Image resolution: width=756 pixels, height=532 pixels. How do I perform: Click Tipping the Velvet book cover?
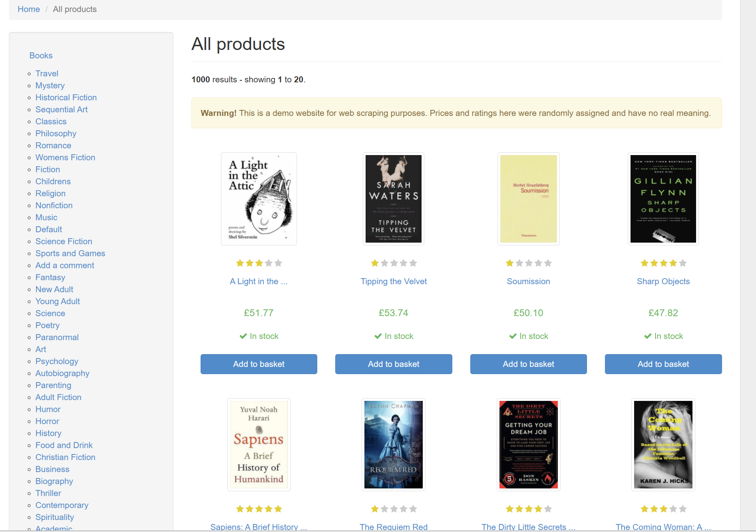[394, 199]
